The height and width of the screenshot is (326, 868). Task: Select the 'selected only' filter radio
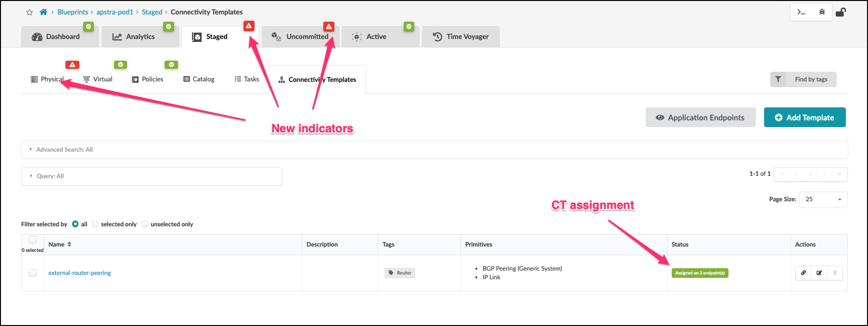(95, 224)
